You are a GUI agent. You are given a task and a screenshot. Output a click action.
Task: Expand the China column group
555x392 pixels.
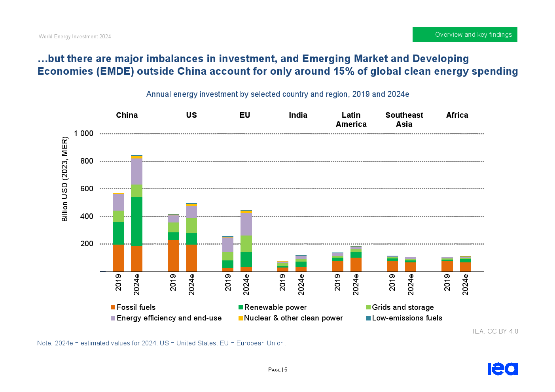127,115
